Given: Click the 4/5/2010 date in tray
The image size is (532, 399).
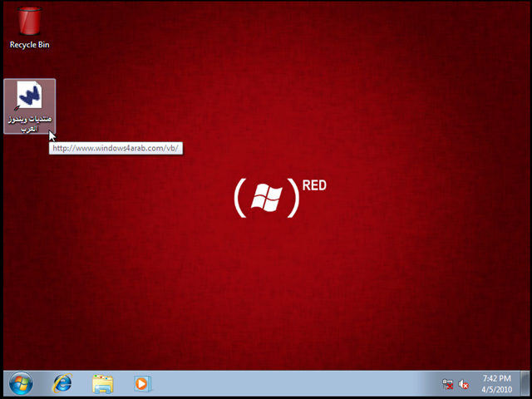Looking at the screenshot, I should click(495, 389).
